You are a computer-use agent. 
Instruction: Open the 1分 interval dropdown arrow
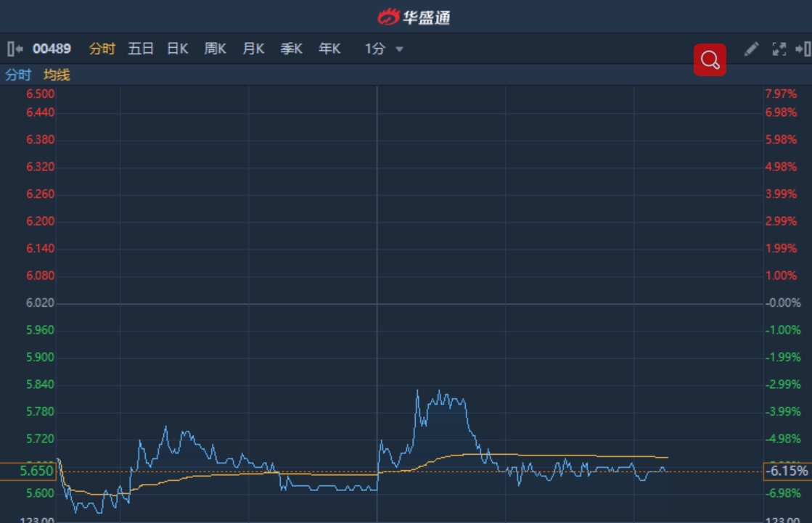(x=399, y=49)
